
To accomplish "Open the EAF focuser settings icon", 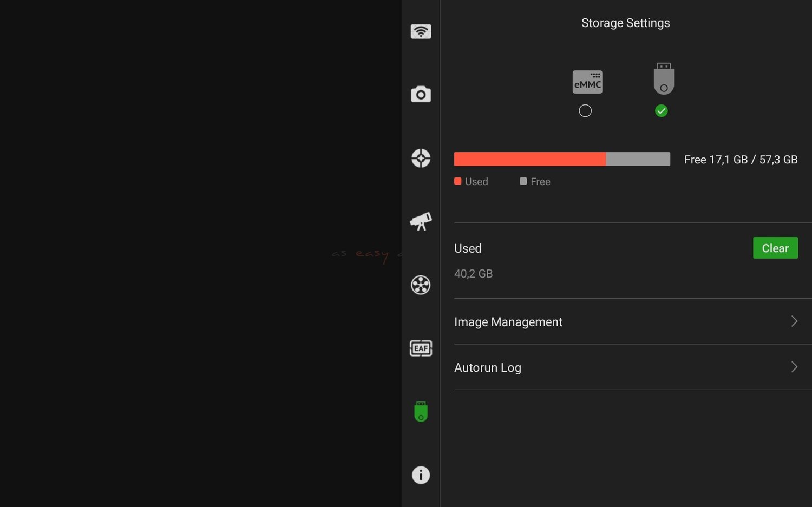I will pos(421,348).
